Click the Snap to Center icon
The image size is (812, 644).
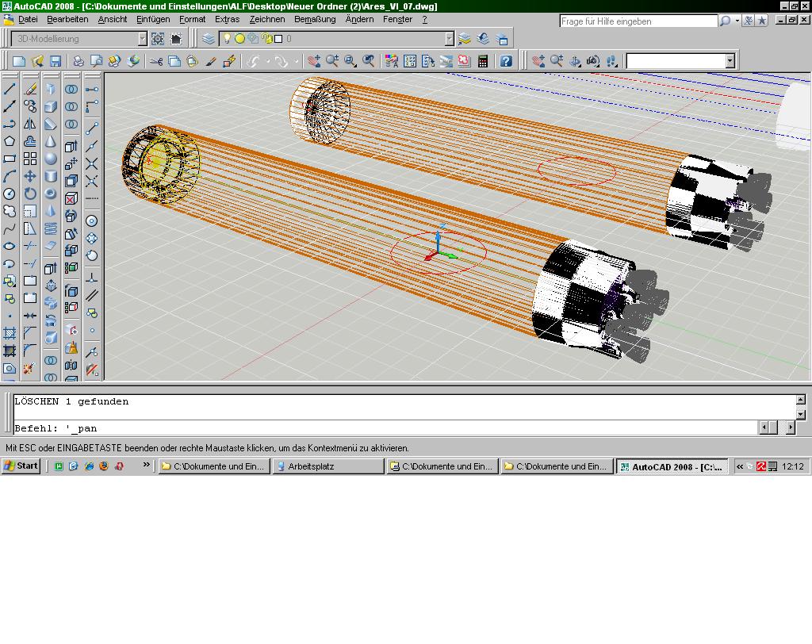[92, 221]
